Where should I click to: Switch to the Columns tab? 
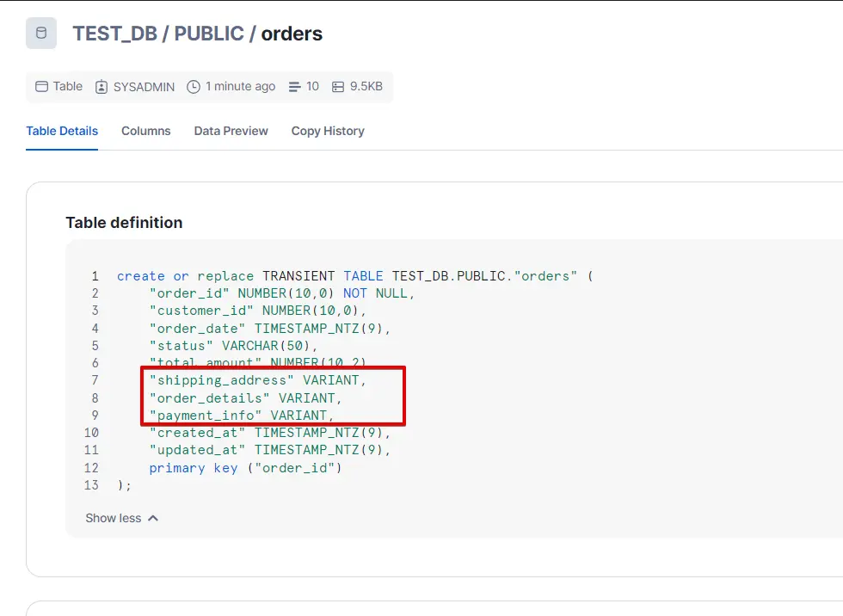(x=145, y=131)
